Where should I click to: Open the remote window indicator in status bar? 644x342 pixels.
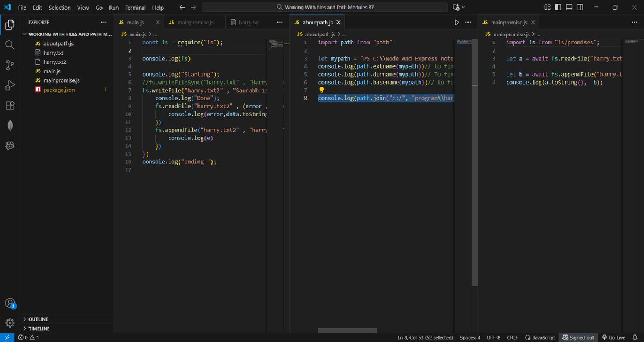pos(6,338)
